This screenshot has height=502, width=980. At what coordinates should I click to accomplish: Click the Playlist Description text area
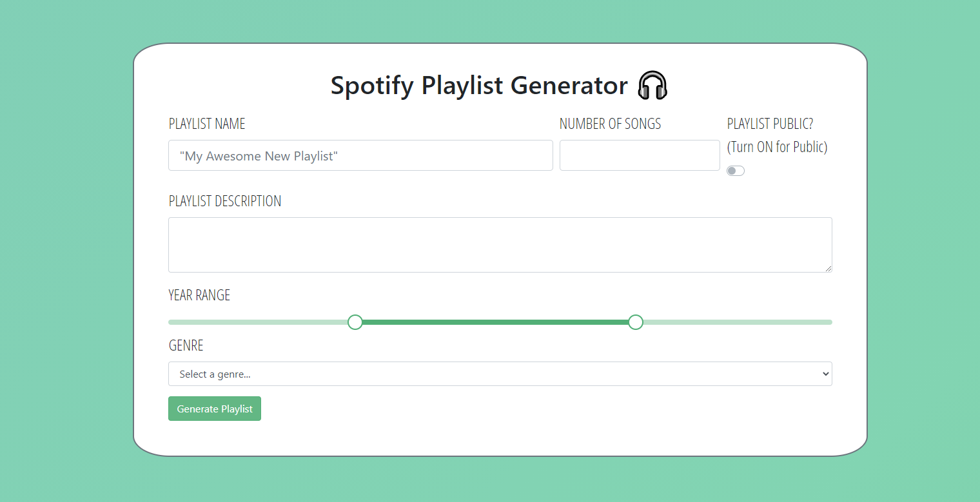[x=500, y=245]
